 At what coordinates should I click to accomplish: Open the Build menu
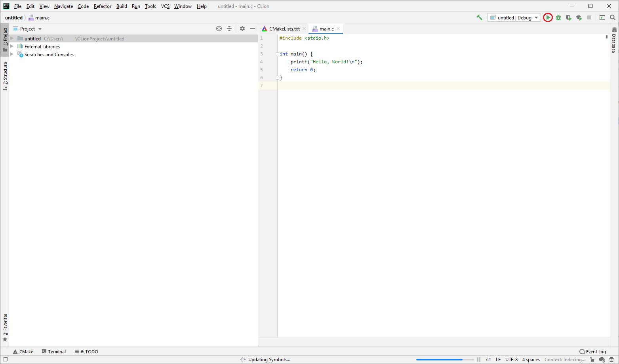(122, 6)
